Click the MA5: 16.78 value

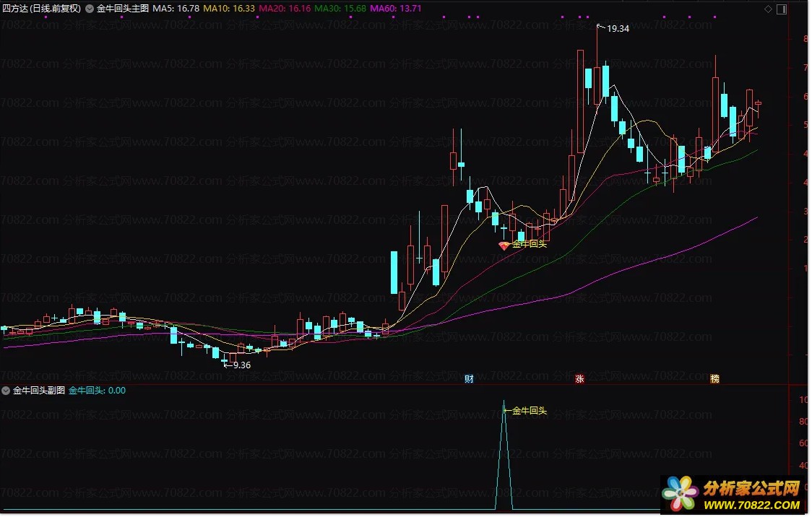click(176, 9)
